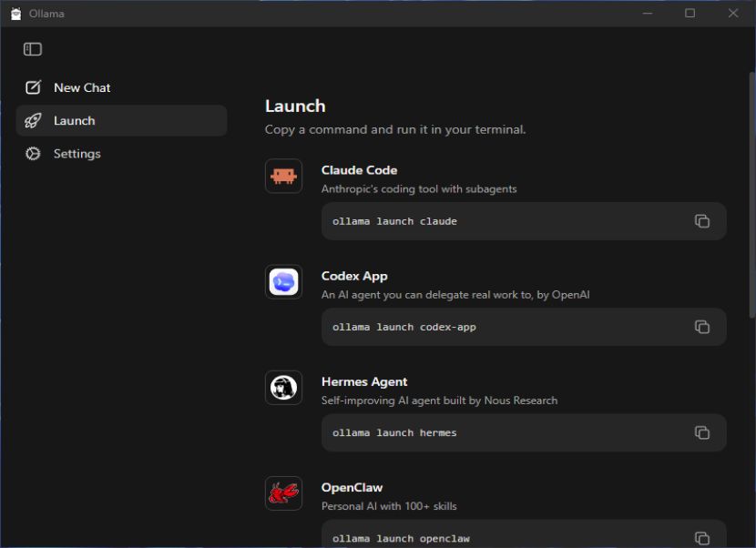The image size is (756, 548).
Task: Open New Chat in the sidebar
Action: [x=121, y=87]
